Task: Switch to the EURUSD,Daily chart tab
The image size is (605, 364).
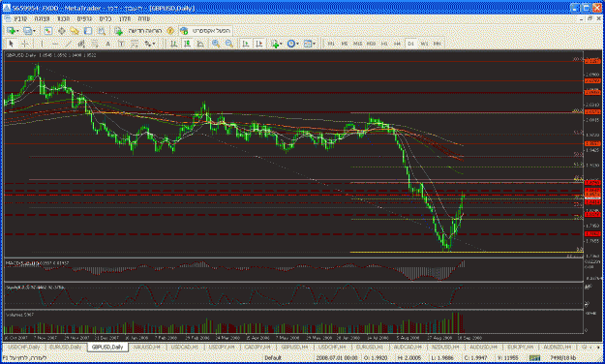Action: 66,348
